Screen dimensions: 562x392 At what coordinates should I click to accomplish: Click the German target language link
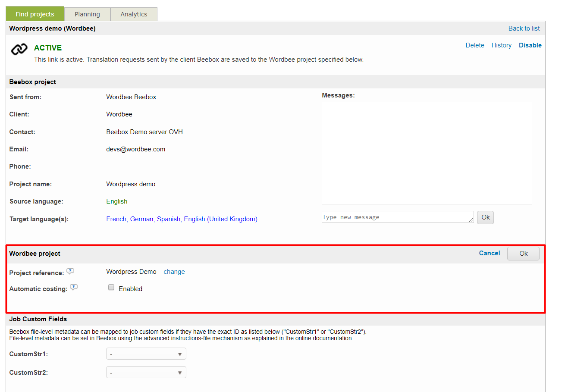tap(141, 219)
